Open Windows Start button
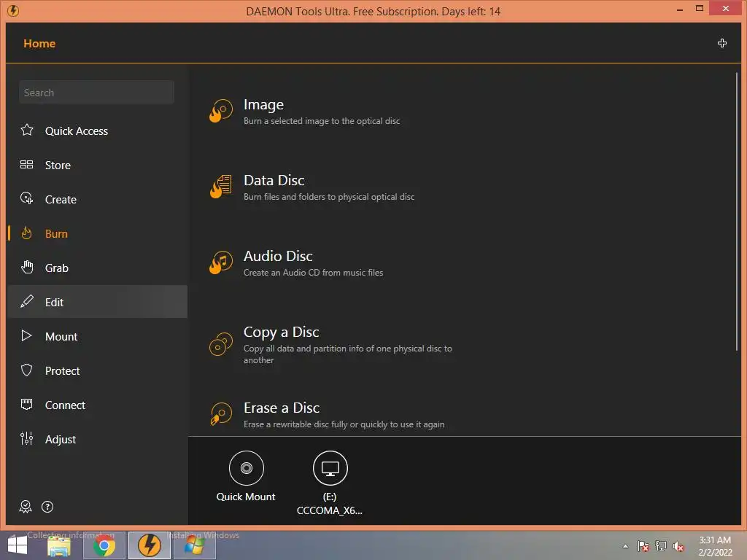Image resolution: width=747 pixels, height=560 pixels. click(x=18, y=545)
